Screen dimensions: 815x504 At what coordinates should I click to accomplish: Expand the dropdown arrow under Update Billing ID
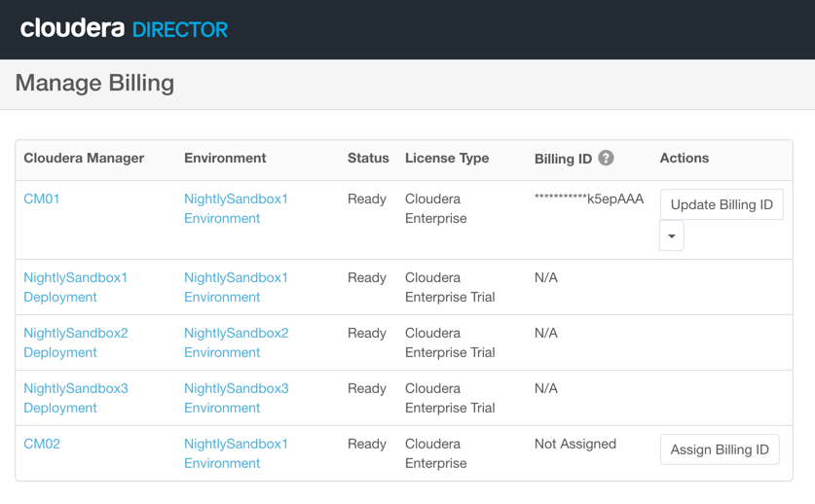(672, 236)
